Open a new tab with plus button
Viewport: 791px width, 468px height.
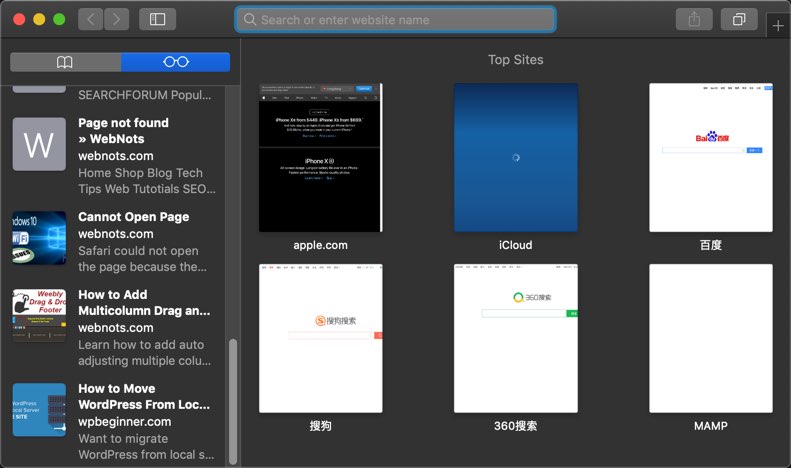(778, 26)
